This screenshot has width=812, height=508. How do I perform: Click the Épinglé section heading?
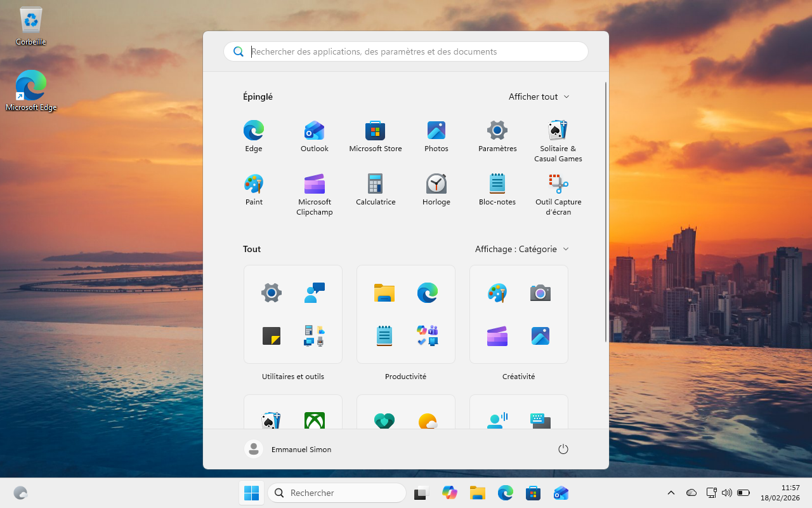pyautogui.click(x=258, y=97)
